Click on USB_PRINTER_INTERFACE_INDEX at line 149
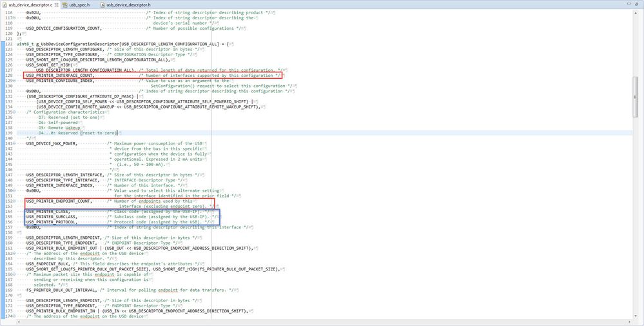This screenshot has height=326, width=644. pos(60,185)
